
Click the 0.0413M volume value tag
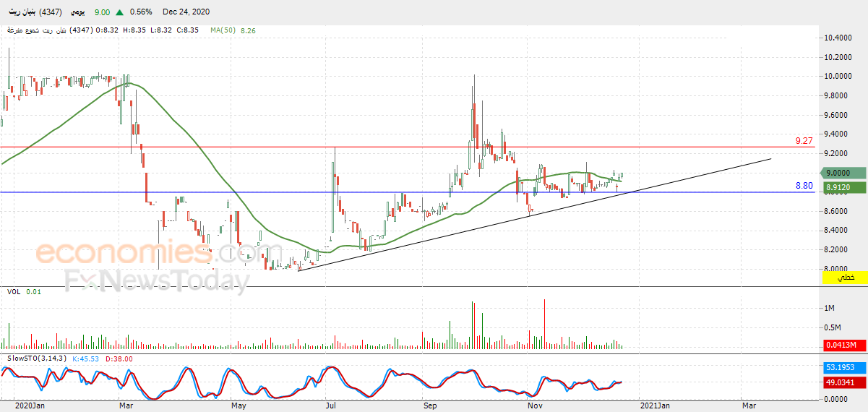point(845,346)
